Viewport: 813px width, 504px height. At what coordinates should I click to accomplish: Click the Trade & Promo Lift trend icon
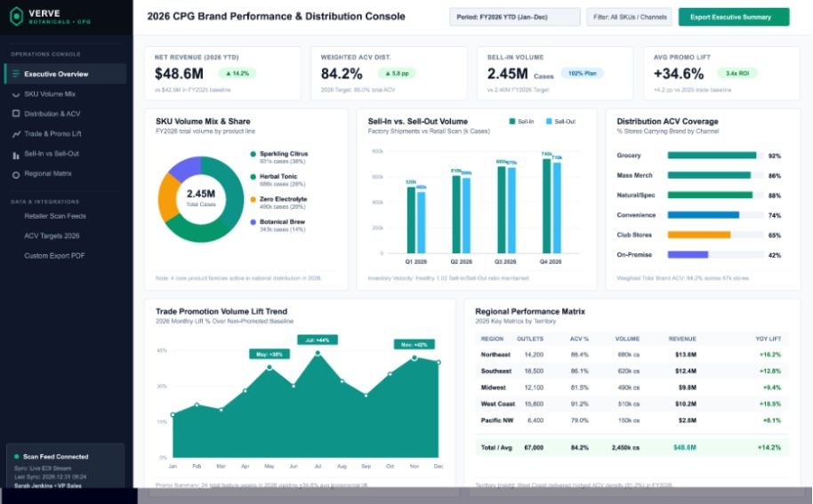(x=15, y=134)
